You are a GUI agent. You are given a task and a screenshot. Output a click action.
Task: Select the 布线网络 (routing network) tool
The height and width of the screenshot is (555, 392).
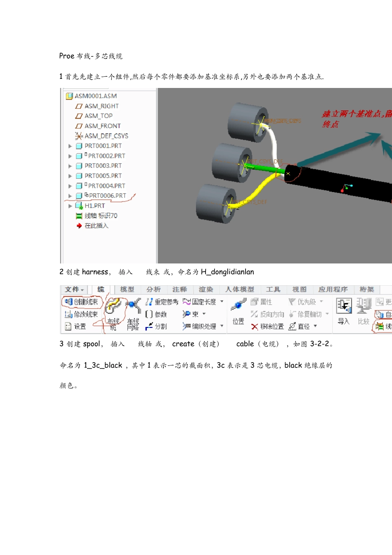(x=133, y=314)
